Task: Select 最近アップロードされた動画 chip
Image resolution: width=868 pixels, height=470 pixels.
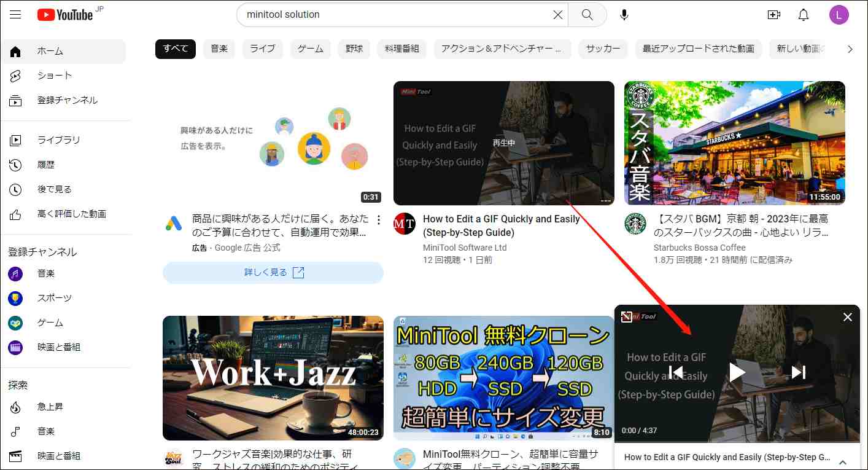Action: pyautogui.click(x=699, y=49)
